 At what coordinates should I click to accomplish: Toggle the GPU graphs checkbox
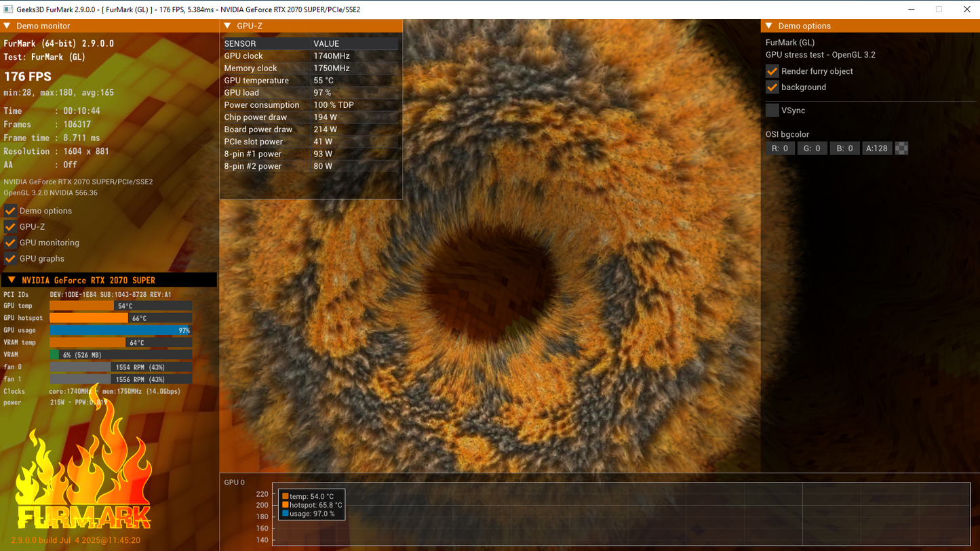tap(10, 259)
